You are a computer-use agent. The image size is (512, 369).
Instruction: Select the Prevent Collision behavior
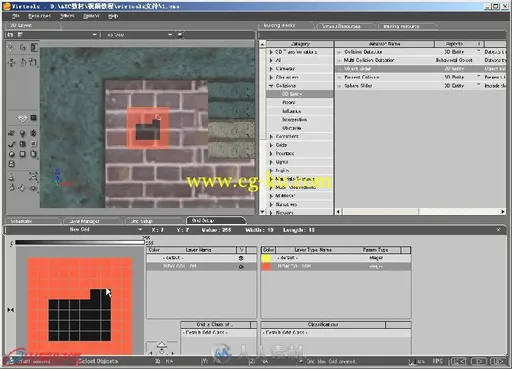(x=420, y=77)
